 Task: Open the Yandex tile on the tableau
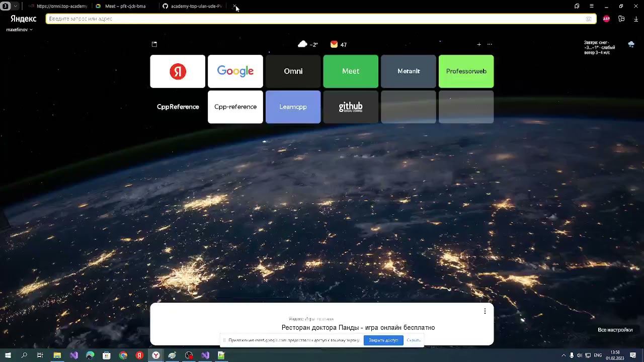point(178,71)
